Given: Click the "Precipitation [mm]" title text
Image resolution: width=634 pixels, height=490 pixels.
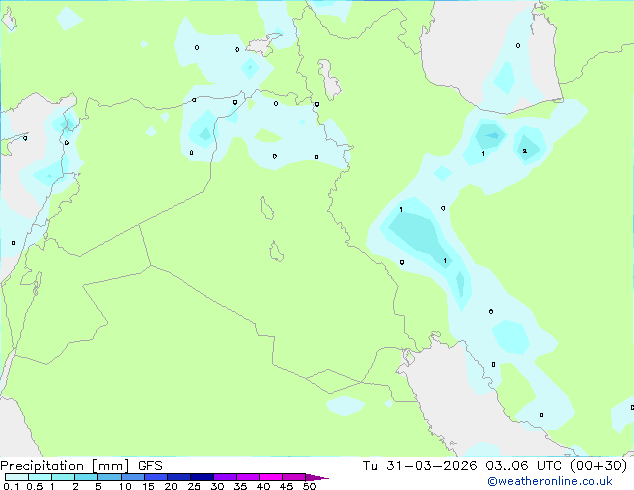Looking at the screenshot, I should point(64,466).
